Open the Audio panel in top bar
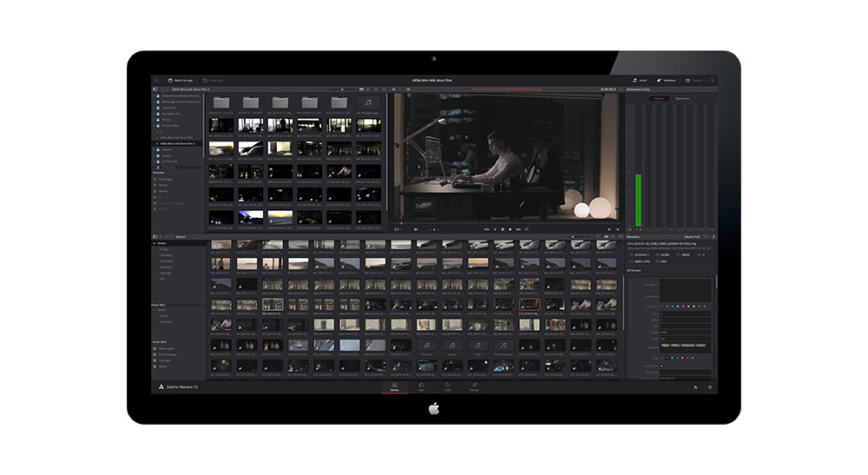Viewport: 868px width, 475px height. coord(641,80)
